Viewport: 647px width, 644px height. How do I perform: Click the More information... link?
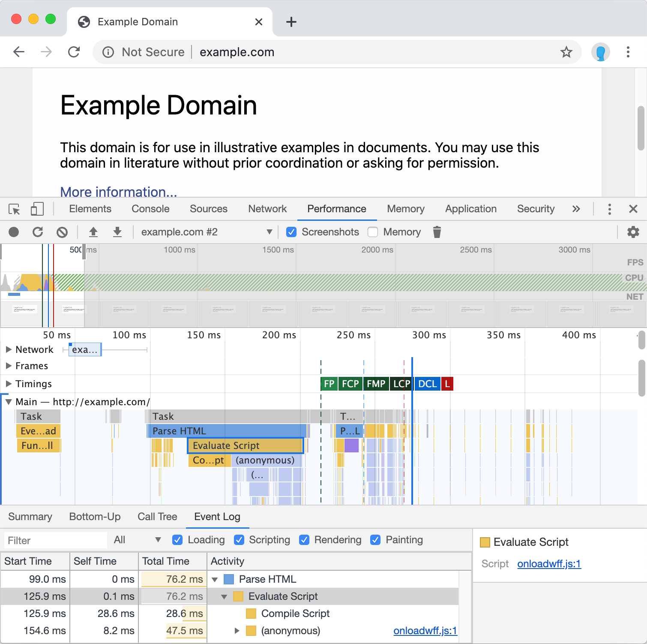coord(118,192)
